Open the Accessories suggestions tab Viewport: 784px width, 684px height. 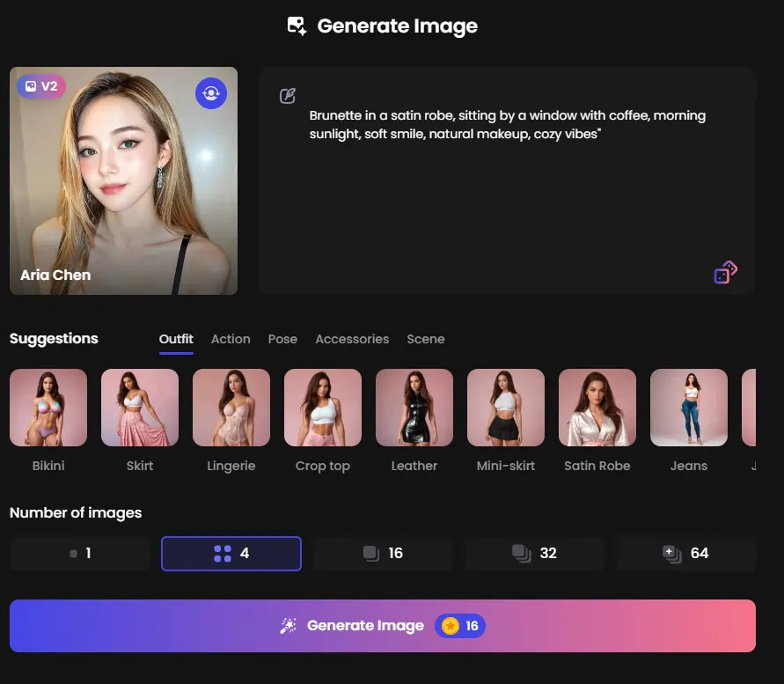(x=352, y=339)
